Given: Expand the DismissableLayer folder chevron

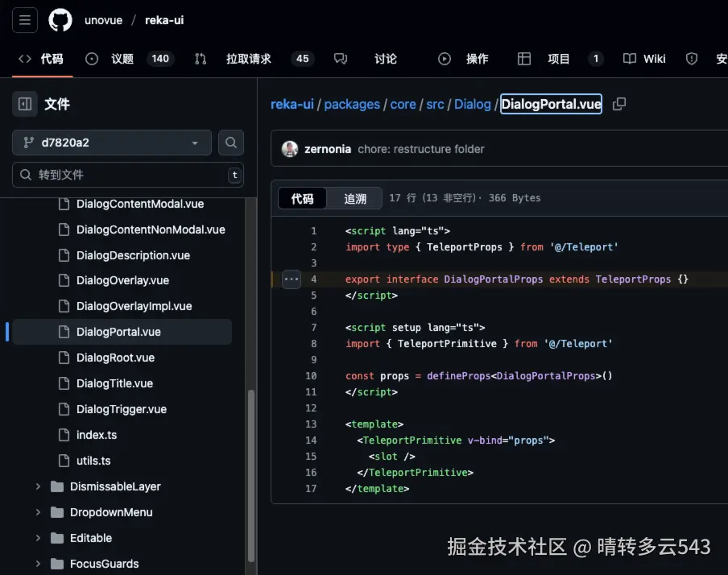Looking at the screenshot, I should click(x=38, y=486).
